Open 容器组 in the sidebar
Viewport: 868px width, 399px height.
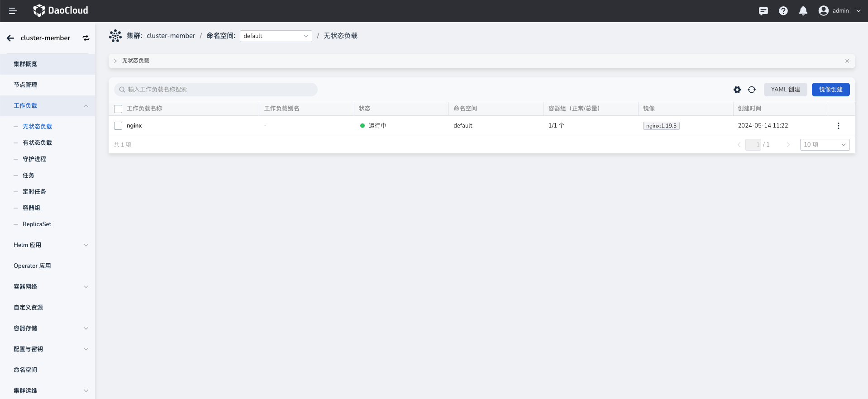(x=31, y=208)
